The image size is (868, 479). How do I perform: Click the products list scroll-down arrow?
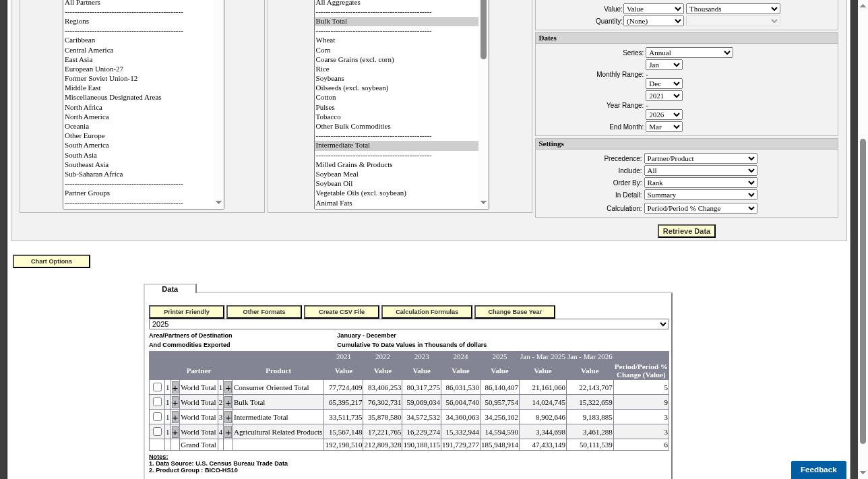point(483,203)
